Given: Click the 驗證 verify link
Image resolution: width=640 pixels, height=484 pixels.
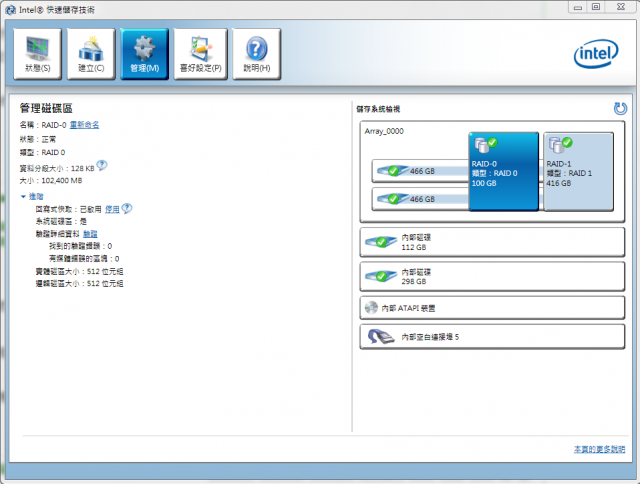Looking at the screenshot, I should click(x=90, y=234).
